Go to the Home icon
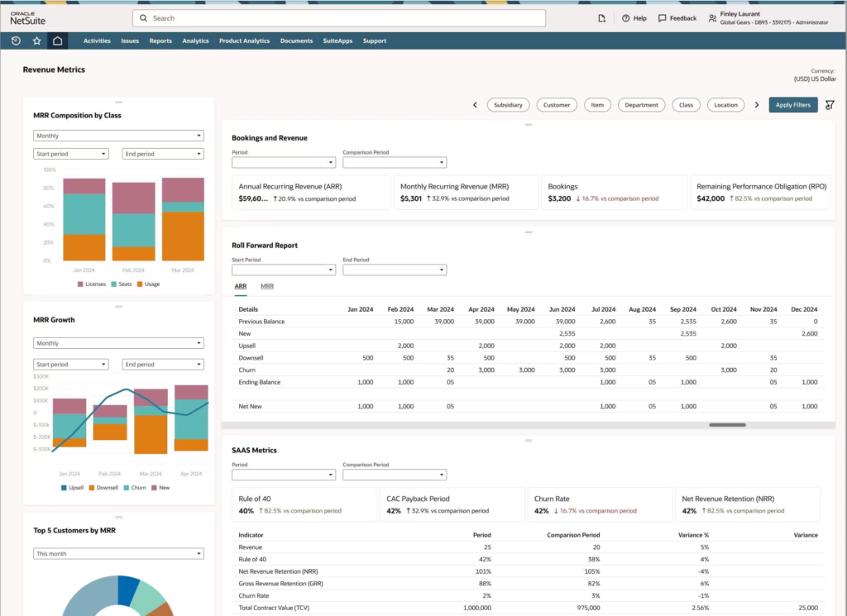This screenshot has height=616, width=847. click(57, 41)
